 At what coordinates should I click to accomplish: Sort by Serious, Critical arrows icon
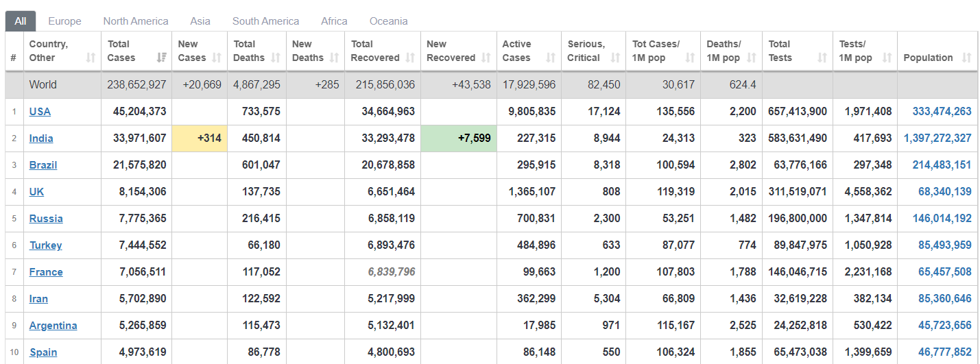click(x=615, y=58)
